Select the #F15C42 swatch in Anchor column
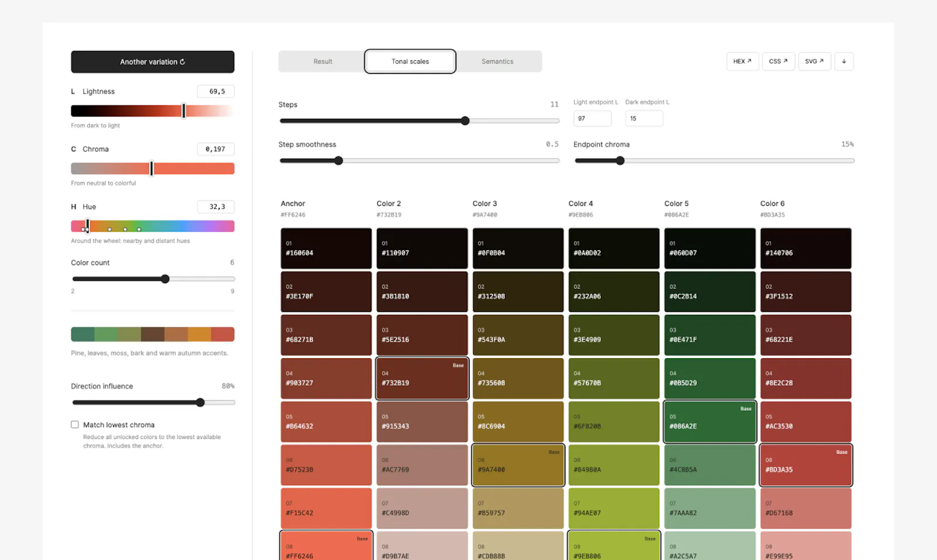 (x=326, y=509)
